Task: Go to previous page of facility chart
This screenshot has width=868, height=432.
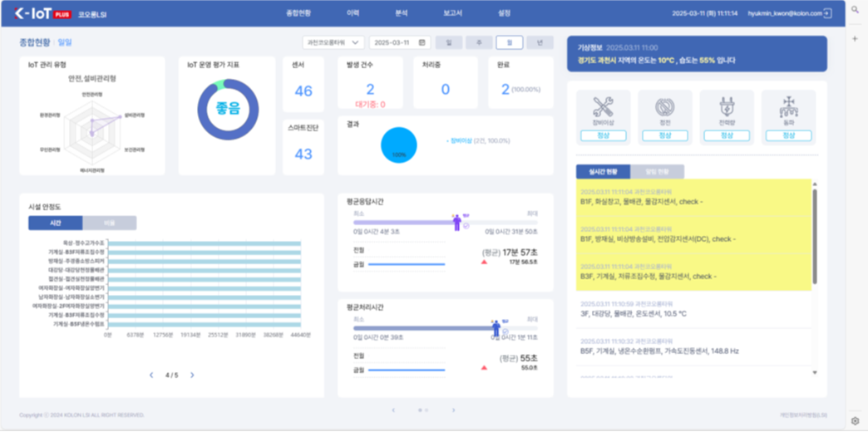Action: click(150, 376)
